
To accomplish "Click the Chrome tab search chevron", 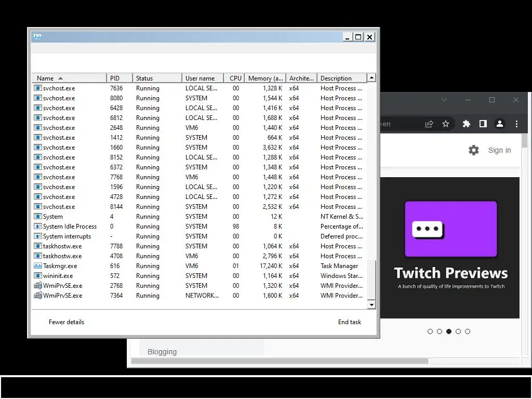I will pyautogui.click(x=444, y=100).
